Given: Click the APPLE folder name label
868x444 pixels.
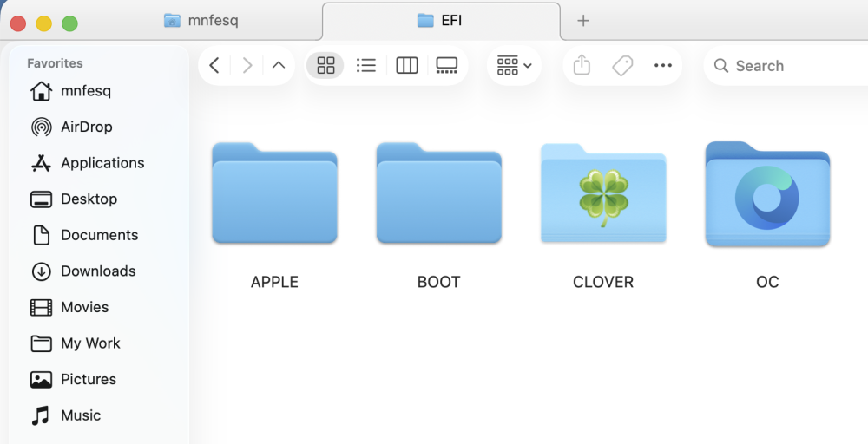Looking at the screenshot, I should pos(274,282).
